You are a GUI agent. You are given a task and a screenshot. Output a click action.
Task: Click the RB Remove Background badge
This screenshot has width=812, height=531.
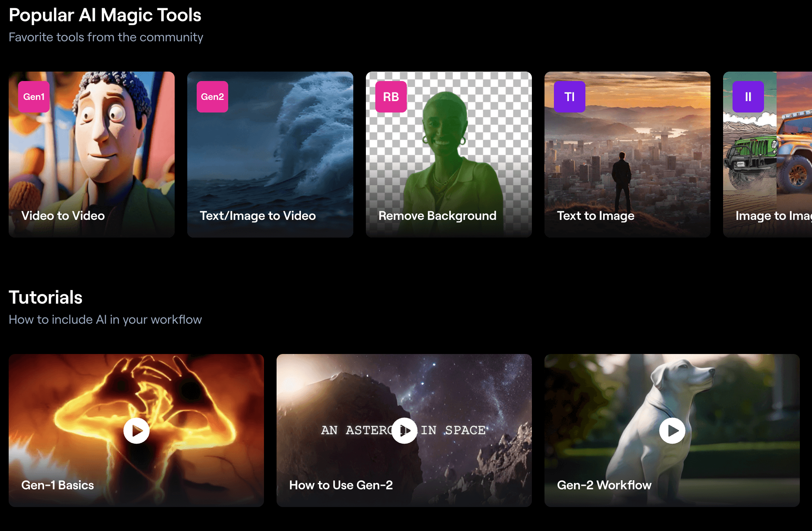tap(391, 97)
